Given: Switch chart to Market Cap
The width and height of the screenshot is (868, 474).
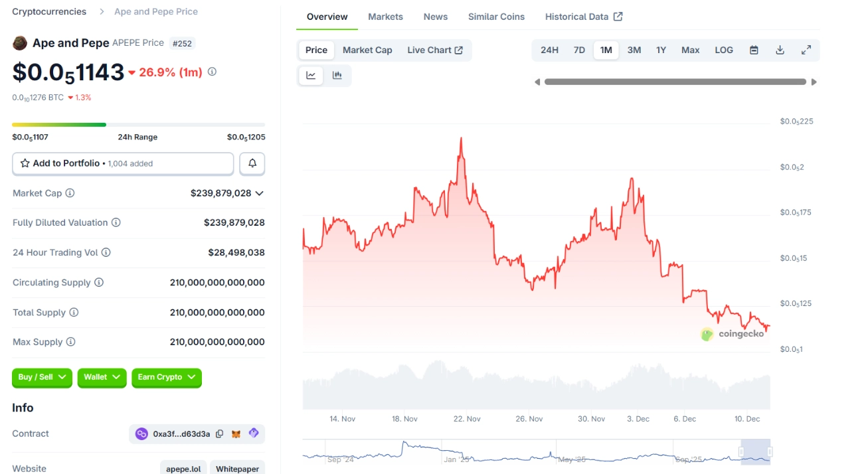Looking at the screenshot, I should 367,50.
